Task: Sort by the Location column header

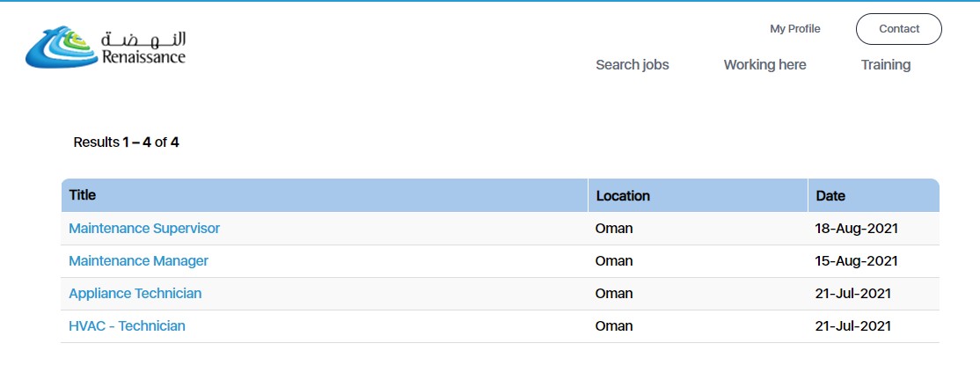Action: click(x=623, y=195)
